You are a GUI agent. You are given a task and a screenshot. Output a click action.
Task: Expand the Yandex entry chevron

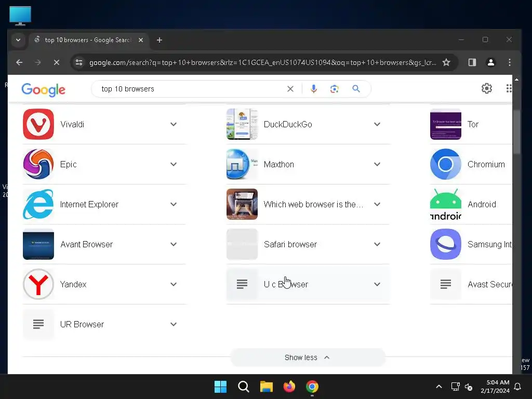[174, 284]
